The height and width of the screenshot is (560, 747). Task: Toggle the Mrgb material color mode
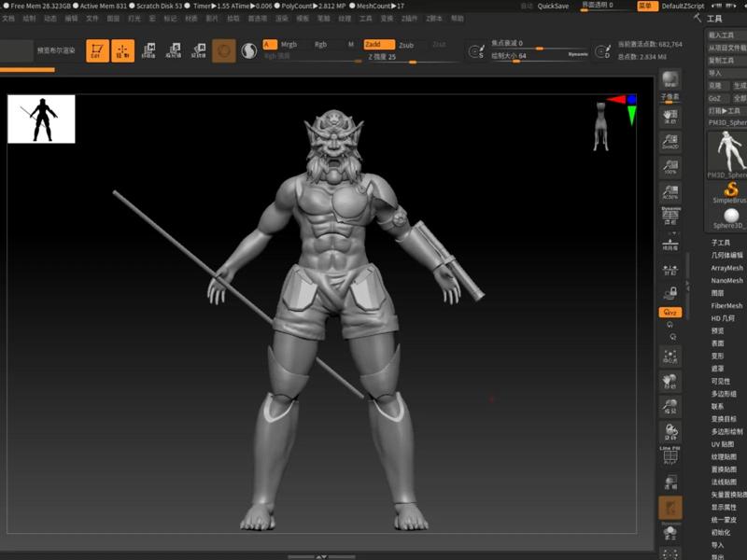(x=289, y=44)
